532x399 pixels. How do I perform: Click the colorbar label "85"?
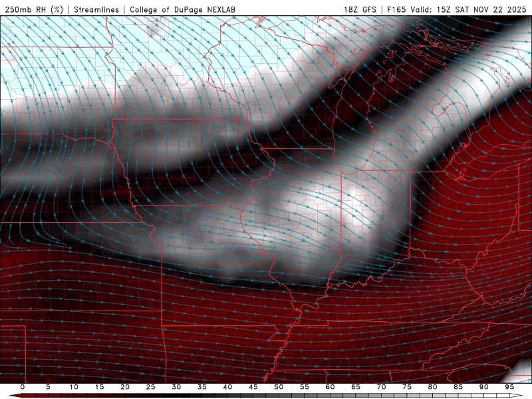[458, 387]
